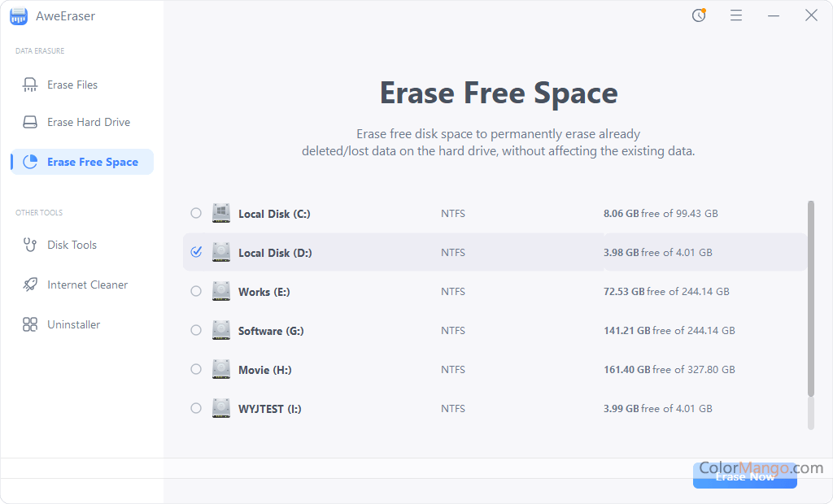Click the Erase Free Space pie icon

pos(30,162)
